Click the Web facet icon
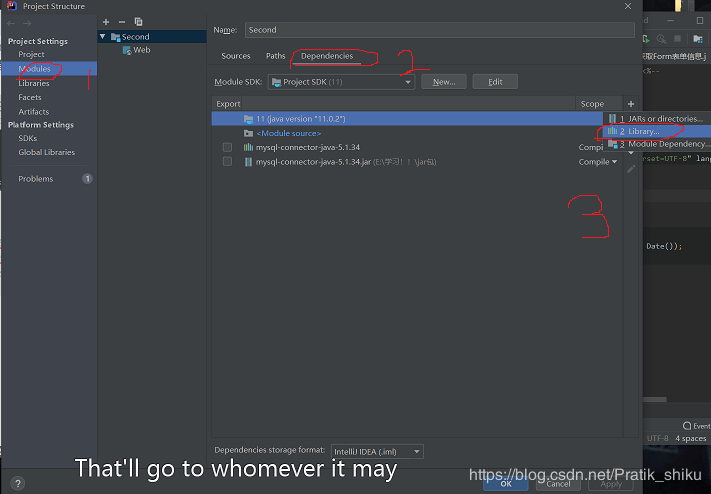The image size is (711, 494). pos(127,50)
